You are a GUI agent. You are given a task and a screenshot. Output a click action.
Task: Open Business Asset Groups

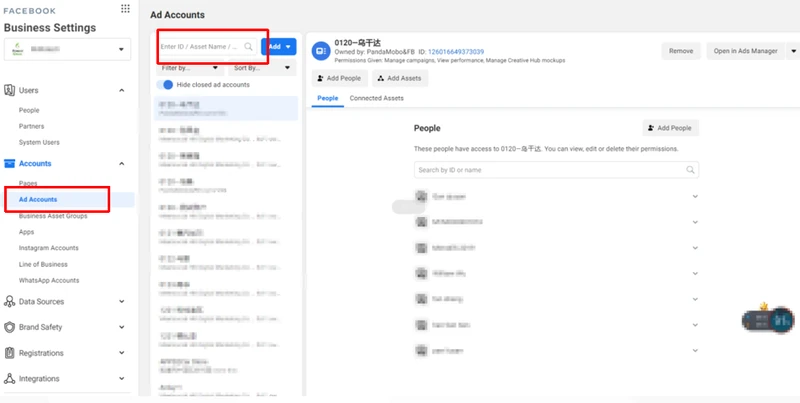click(53, 216)
